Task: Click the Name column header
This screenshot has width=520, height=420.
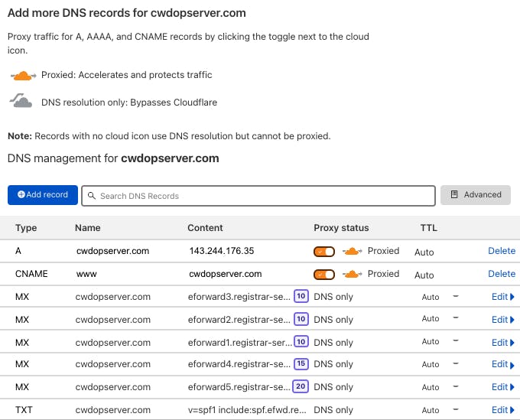Action: click(x=87, y=228)
